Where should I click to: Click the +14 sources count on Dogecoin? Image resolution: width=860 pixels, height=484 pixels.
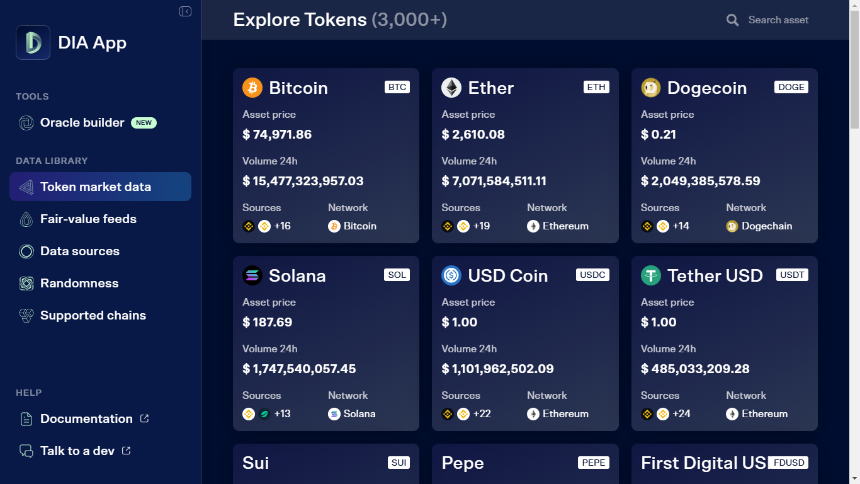click(681, 226)
